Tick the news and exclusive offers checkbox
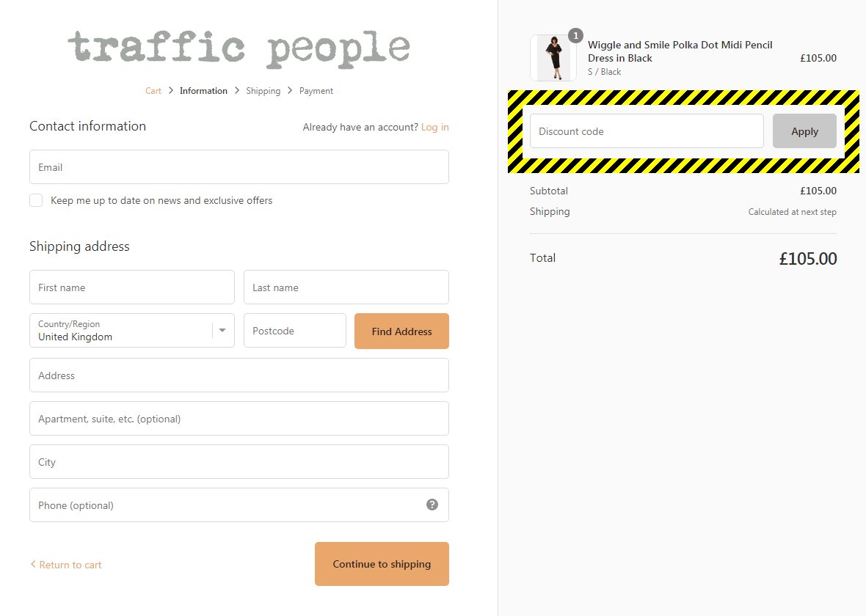 pos(36,200)
